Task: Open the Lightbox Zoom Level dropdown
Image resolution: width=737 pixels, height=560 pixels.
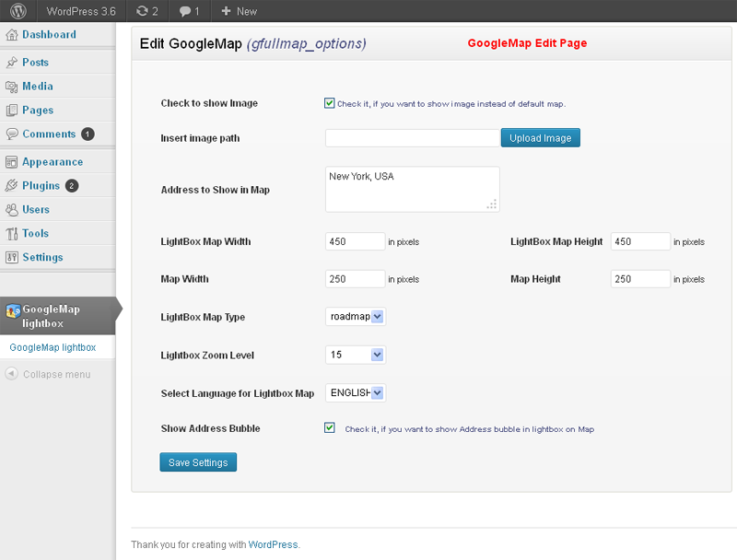Action: pos(356,355)
